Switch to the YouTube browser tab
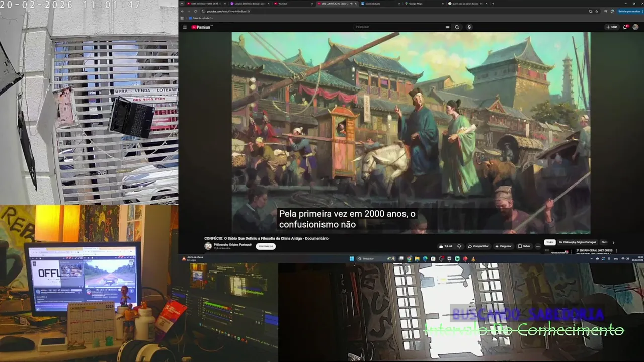Viewport: 644px width, 362px height. tap(294, 4)
